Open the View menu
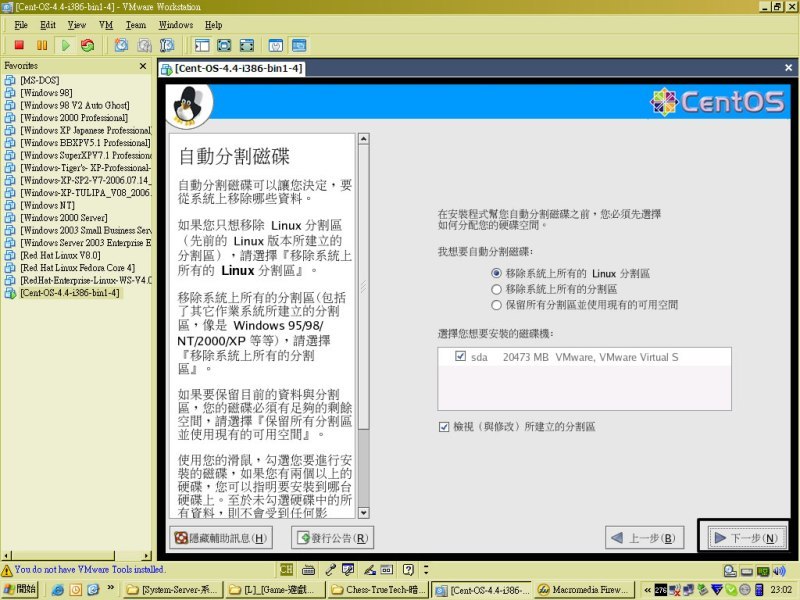800x600 pixels. [77, 25]
